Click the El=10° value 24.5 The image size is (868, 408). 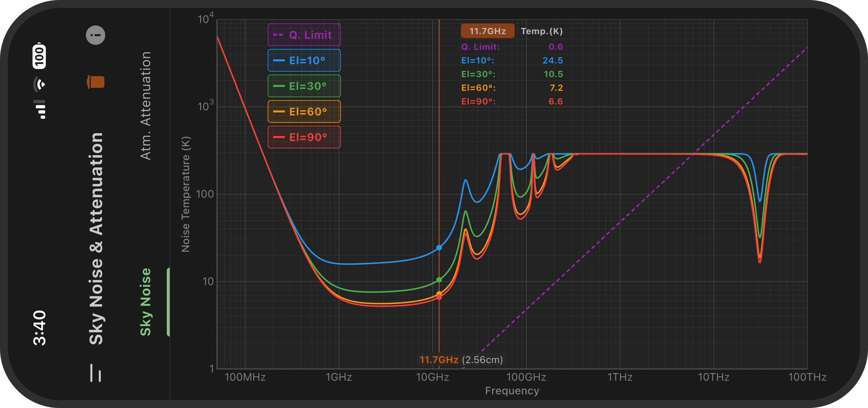click(x=553, y=61)
